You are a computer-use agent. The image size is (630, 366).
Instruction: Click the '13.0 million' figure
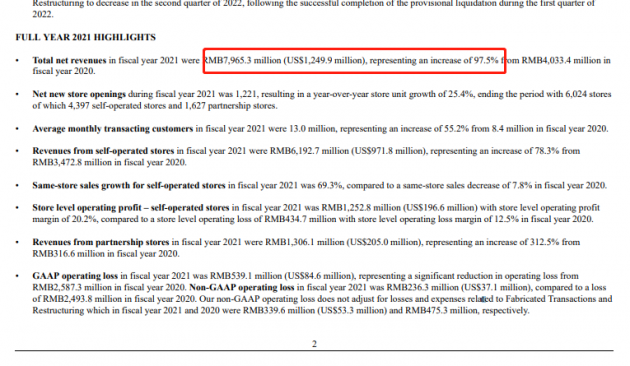(x=312, y=129)
